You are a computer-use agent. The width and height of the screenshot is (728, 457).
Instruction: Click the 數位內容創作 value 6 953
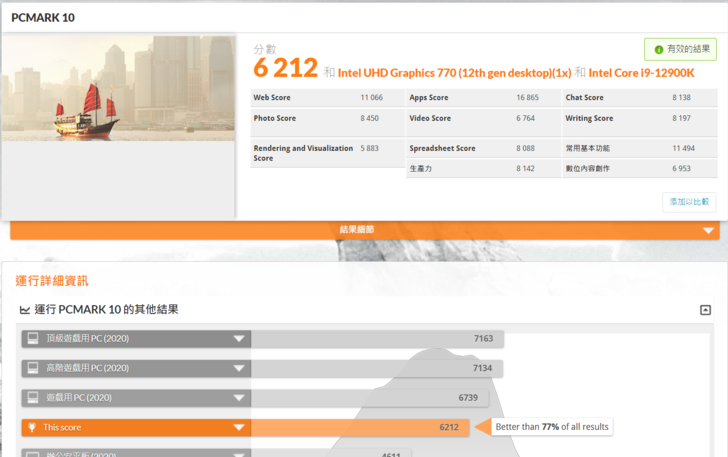681,169
